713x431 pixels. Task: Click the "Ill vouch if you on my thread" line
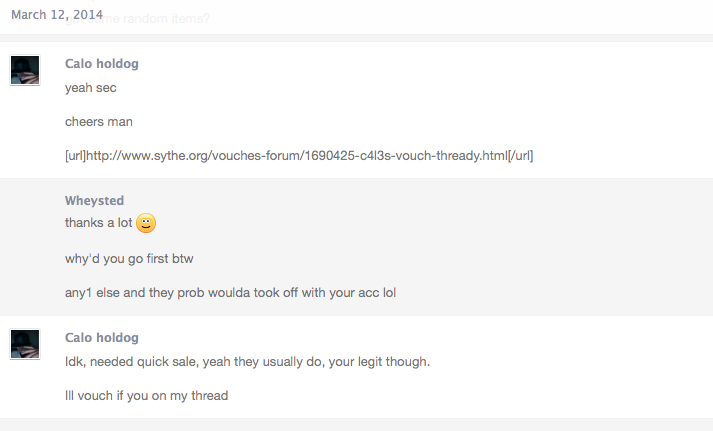146,395
